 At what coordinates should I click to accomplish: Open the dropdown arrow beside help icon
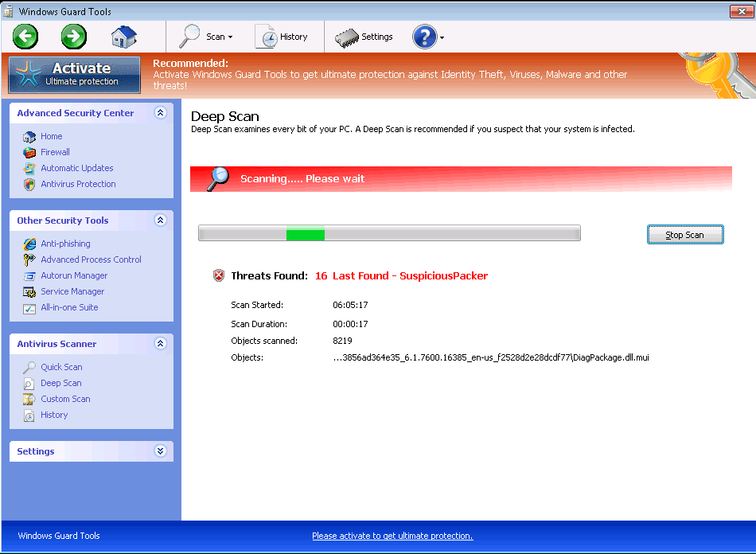tap(442, 37)
